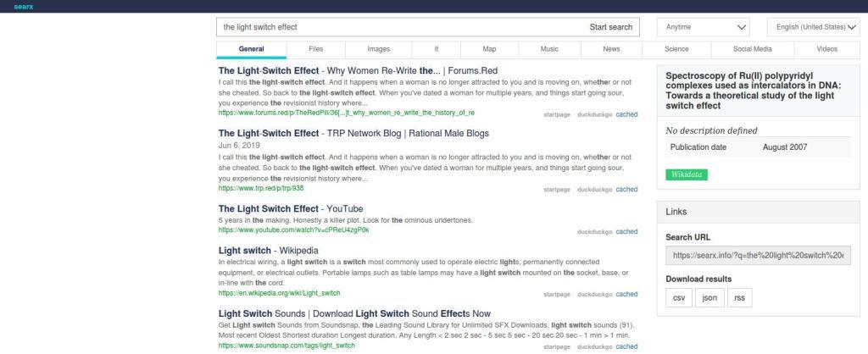Click the searx logo link
The height and width of the screenshot is (354, 868).
click(x=11, y=6)
